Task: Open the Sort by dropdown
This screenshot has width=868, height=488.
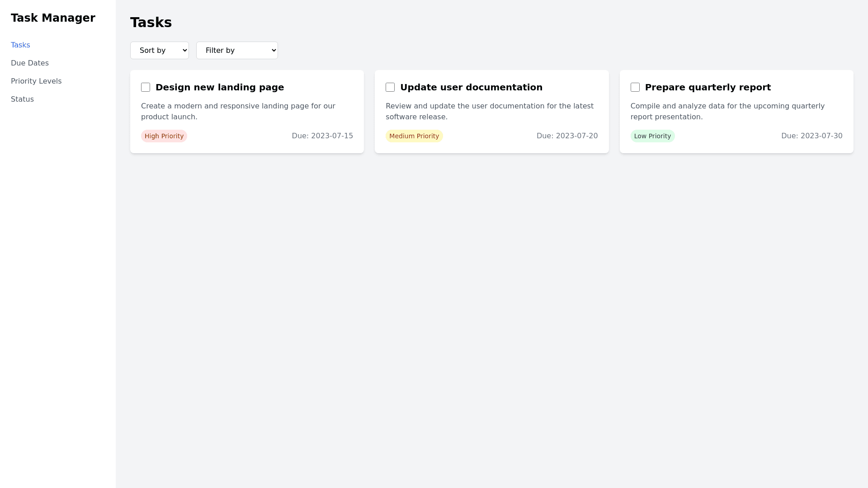Action: [160, 50]
